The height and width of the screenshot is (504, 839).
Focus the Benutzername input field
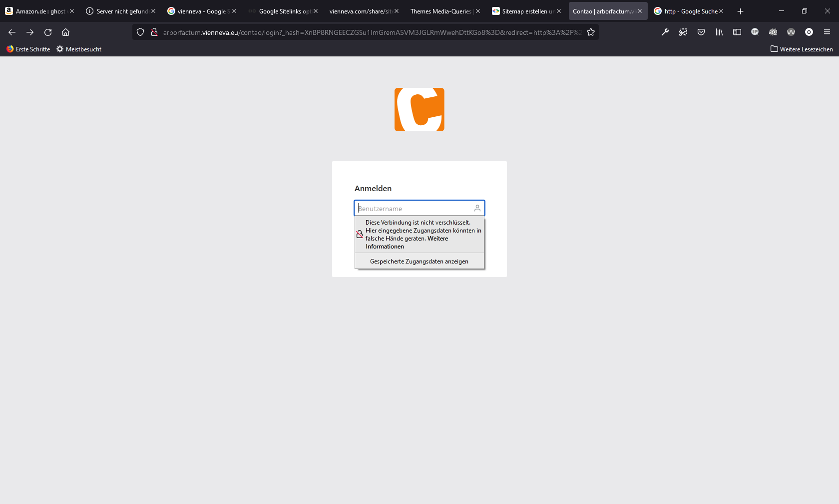pyautogui.click(x=419, y=208)
